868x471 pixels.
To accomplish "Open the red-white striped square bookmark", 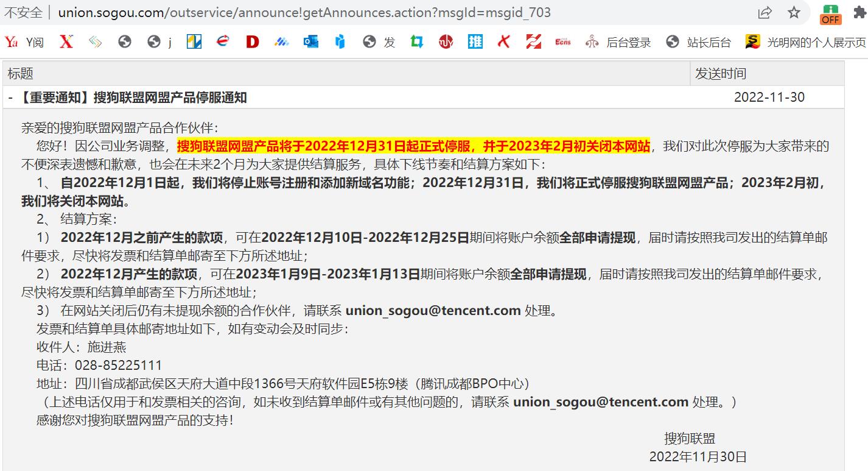I will [x=534, y=42].
